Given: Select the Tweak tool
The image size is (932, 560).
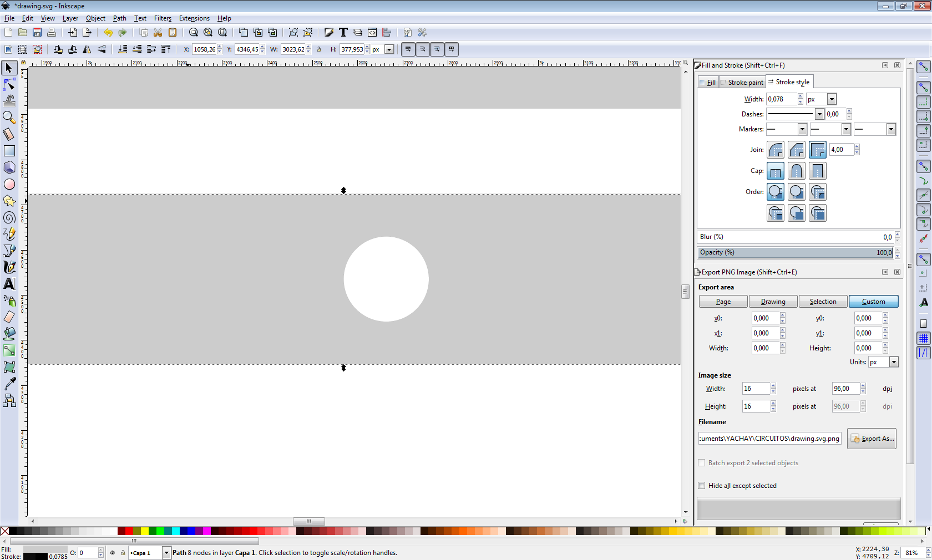Looking at the screenshot, I should (9, 101).
